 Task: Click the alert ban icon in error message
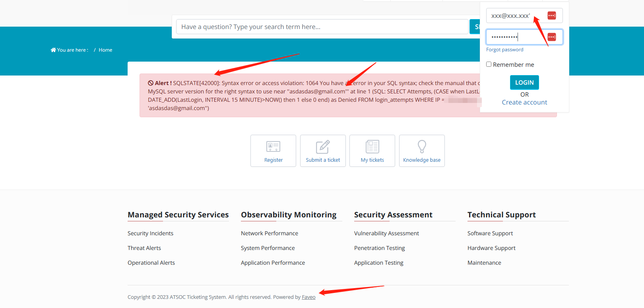[151, 83]
